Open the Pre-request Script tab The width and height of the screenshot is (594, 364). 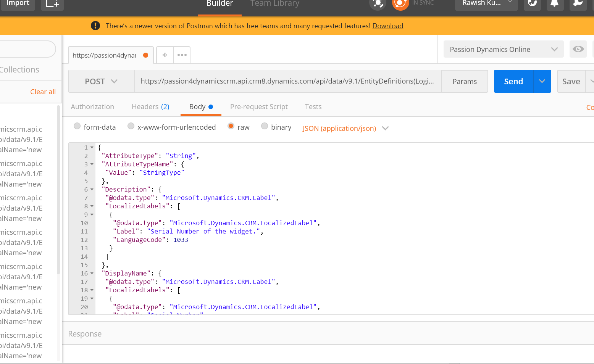pyautogui.click(x=259, y=107)
